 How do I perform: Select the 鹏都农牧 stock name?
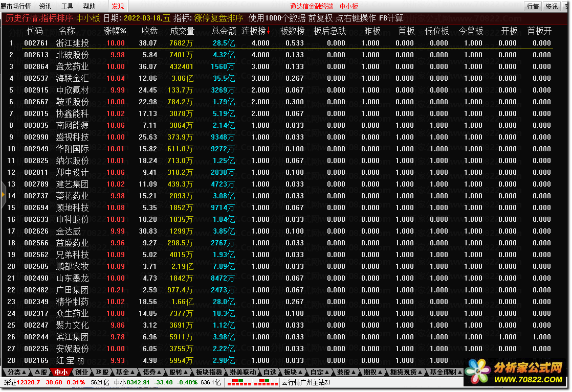pos(72,266)
